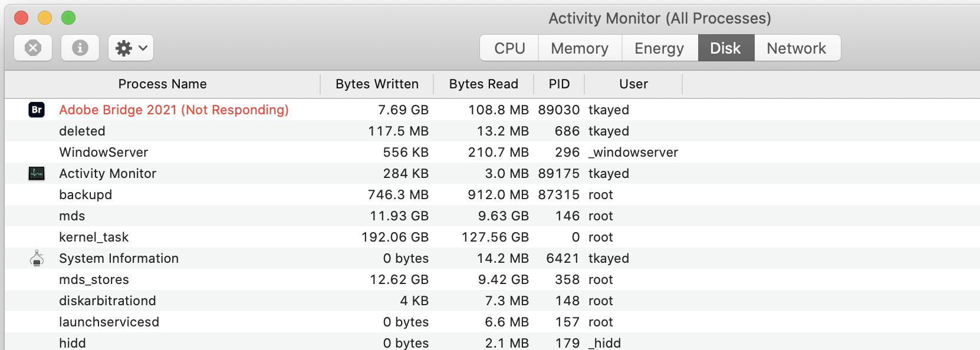Click the Adobe Bridge app icon
The width and height of the screenshot is (980, 350).
coord(37,110)
